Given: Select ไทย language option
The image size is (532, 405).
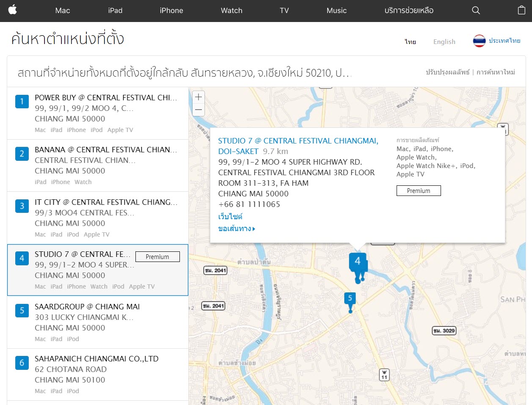Looking at the screenshot, I should [410, 41].
